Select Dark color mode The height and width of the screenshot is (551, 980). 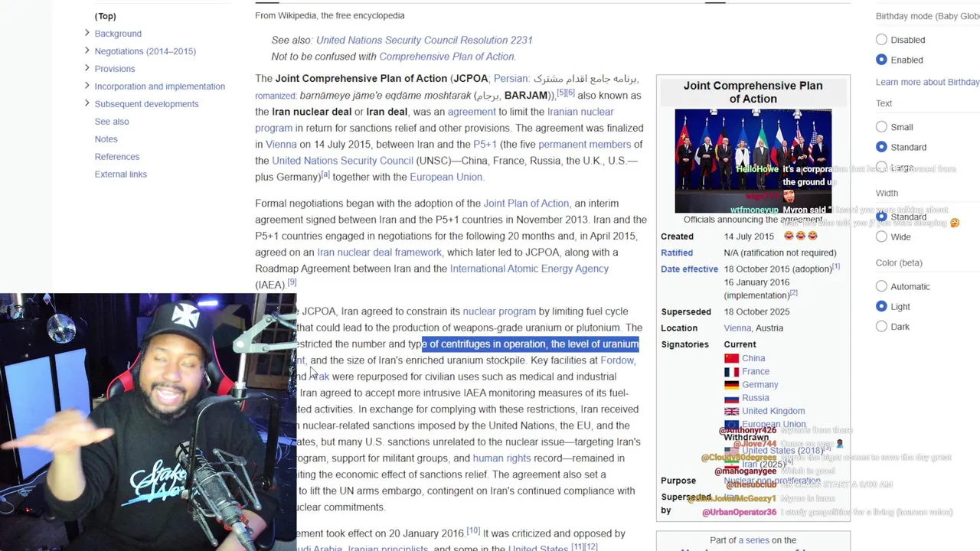(x=881, y=327)
